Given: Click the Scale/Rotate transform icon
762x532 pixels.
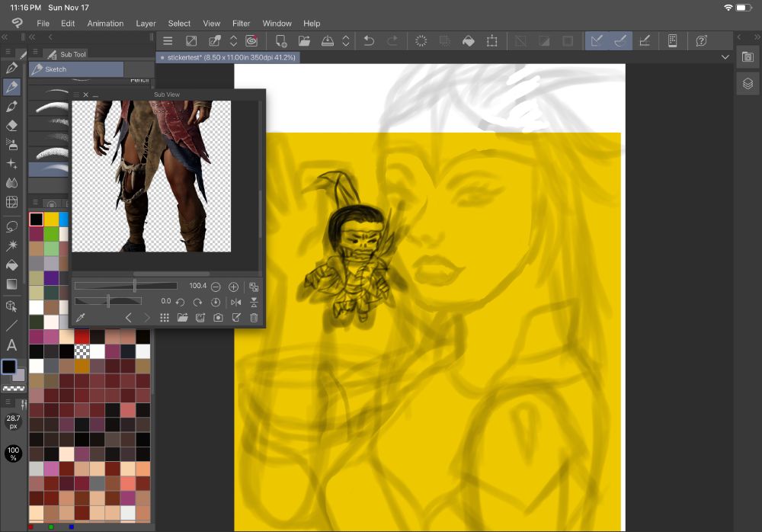Looking at the screenshot, I should 491,41.
